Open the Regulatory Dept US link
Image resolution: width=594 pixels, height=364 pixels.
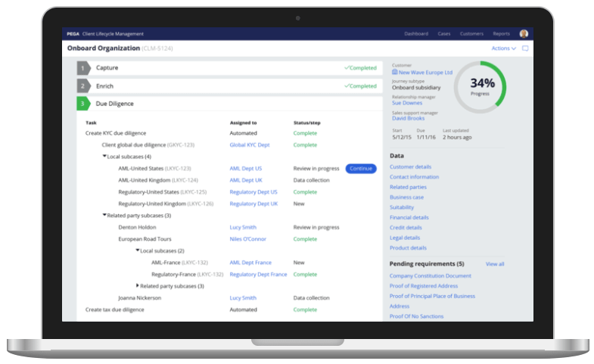[x=253, y=192]
